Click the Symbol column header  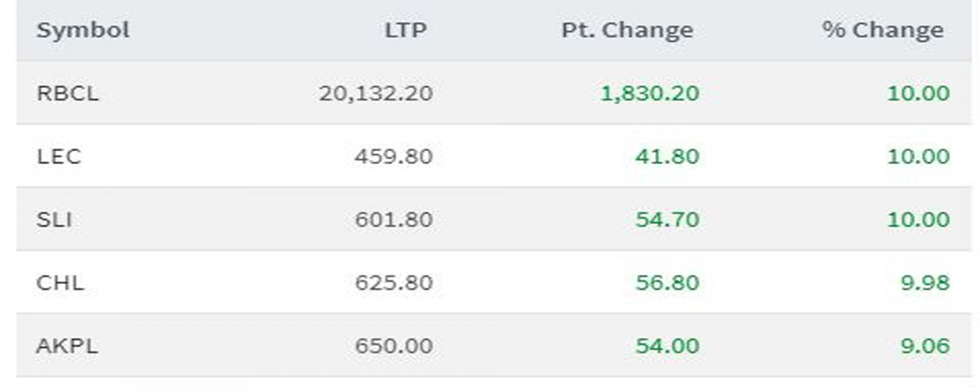[82, 30]
